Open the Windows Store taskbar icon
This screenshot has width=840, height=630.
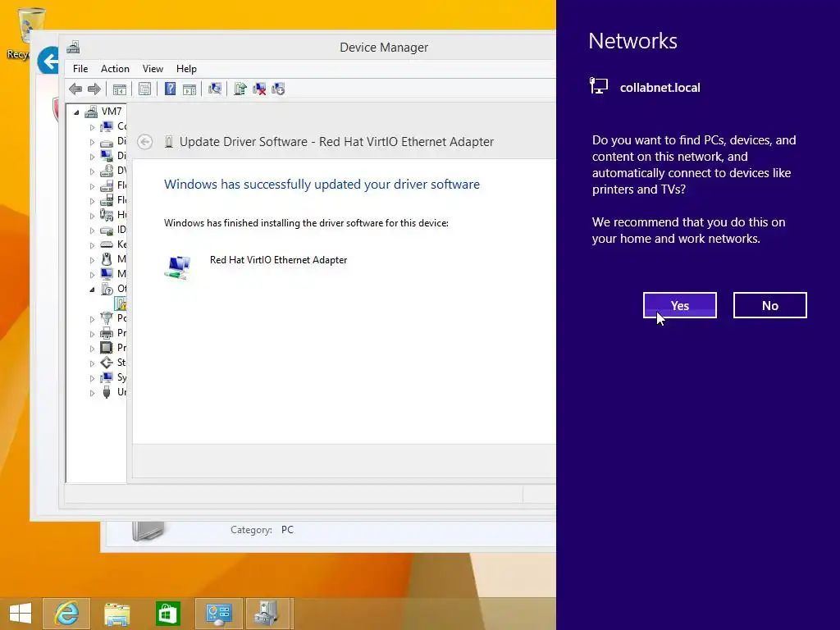167,614
